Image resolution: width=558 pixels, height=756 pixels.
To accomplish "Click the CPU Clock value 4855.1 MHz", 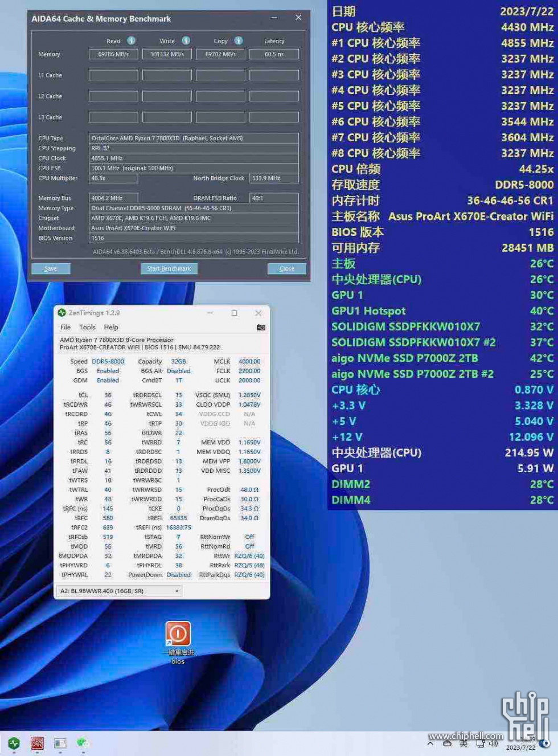I will [194, 158].
